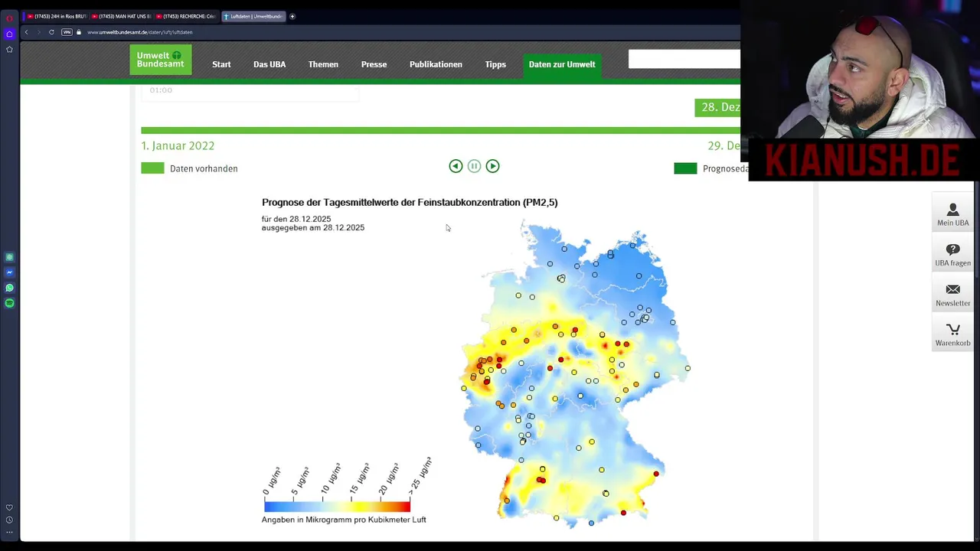
Task: Switch to '24H in Rios' YouTube tab
Action: click(x=56, y=16)
